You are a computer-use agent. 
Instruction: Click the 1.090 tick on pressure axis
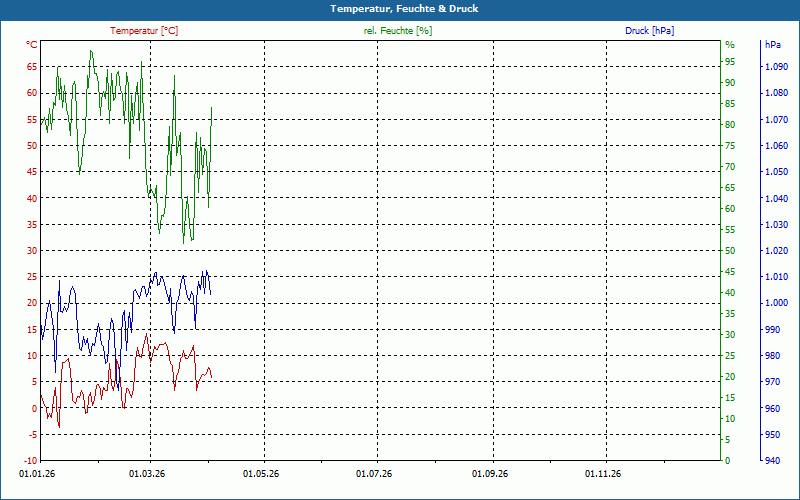click(x=775, y=67)
